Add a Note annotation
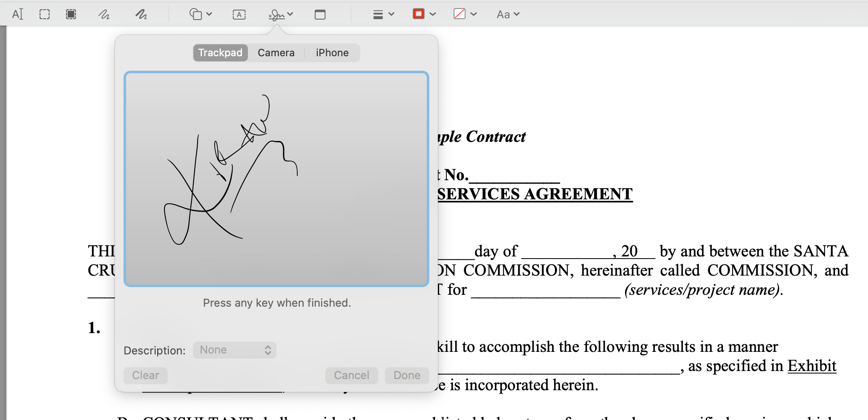The height and width of the screenshot is (420, 868). (x=320, y=14)
